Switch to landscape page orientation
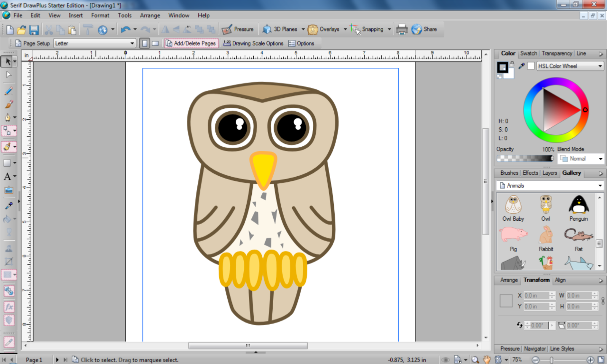The image size is (607, 364). pyautogui.click(x=155, y=43)
